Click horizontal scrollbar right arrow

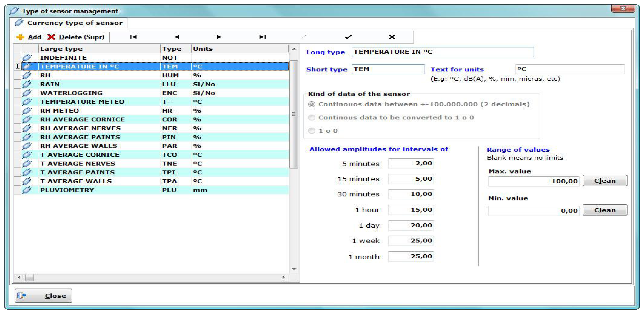283,277
